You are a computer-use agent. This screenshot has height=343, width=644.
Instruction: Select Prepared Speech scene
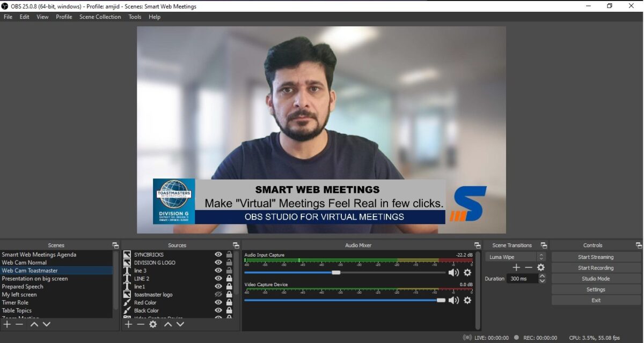[x=23, y=287]
